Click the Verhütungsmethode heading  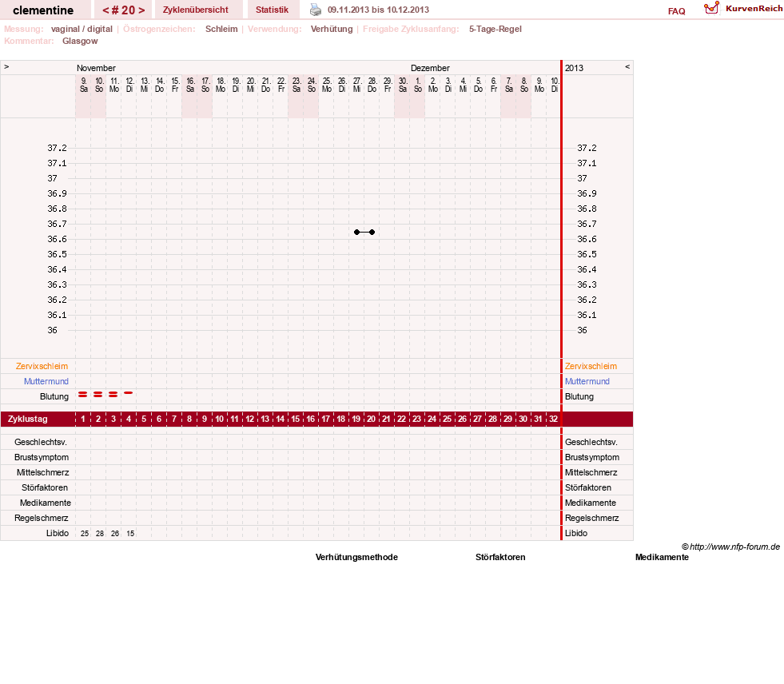click(x=356, y=557)
